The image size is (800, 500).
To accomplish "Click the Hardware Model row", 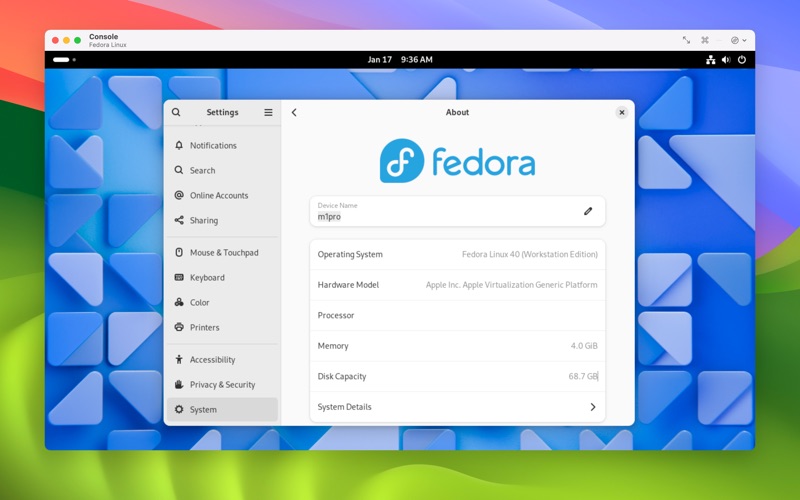I will pyautogui.click(x=458, y=285).
